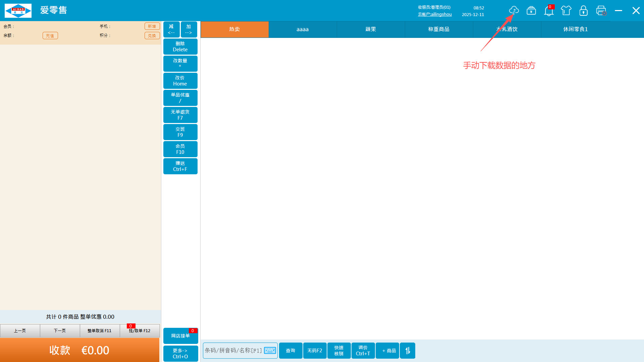Expand the 更多 Ctrl+O menu
The image size is (644, 362).
(180, 353)
